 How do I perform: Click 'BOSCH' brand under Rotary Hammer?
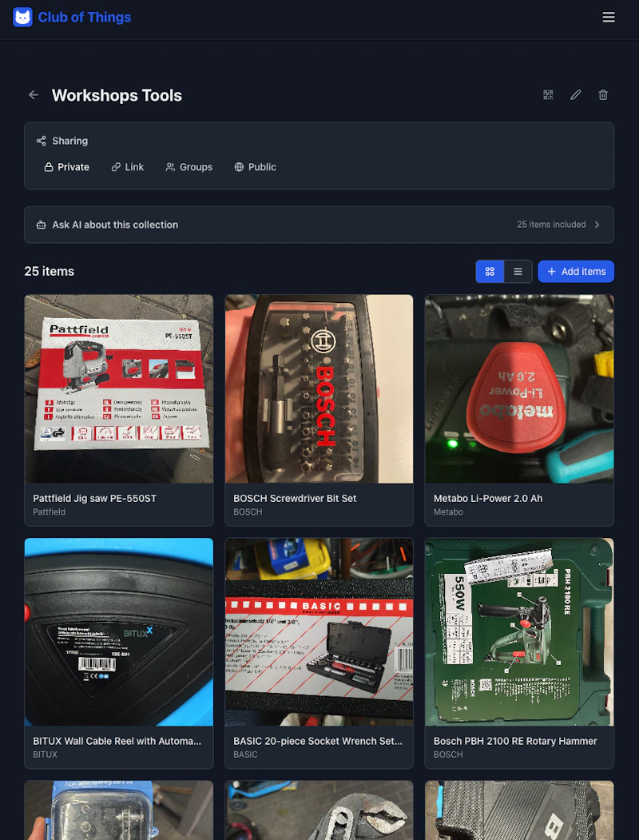[x=448, y=754]
